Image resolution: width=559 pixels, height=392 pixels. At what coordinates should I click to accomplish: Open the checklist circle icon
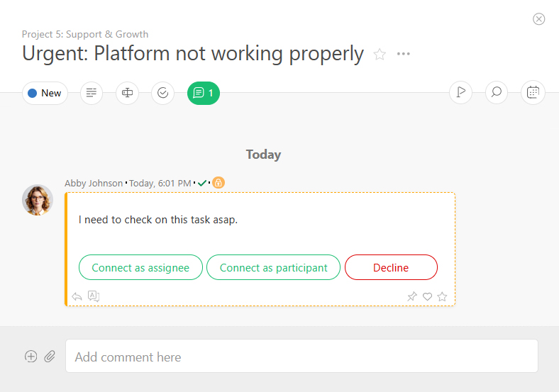pos(163,93)
